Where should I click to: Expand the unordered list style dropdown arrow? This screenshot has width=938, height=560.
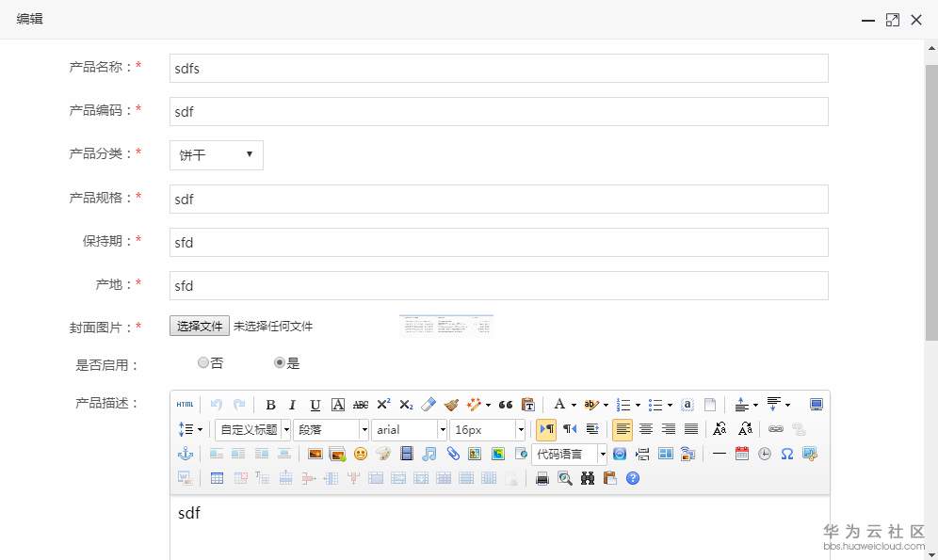[670, 405]
